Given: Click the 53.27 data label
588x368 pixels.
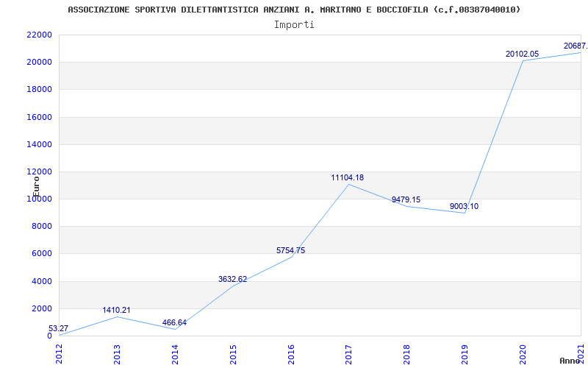Looking at the screenshot, I should point(59,328).
